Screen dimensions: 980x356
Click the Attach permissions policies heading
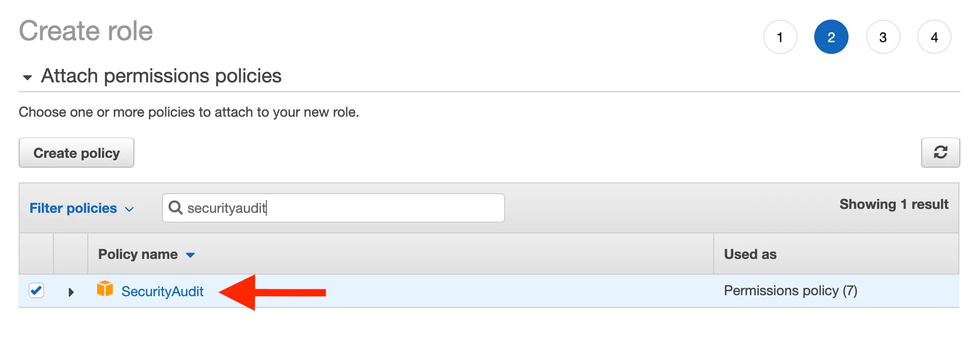click(161, 76)
